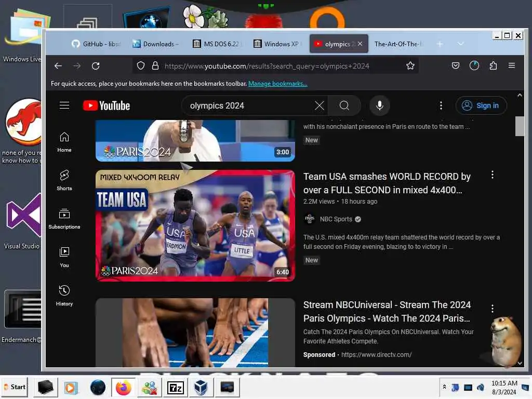Viewport: 532px width, 399px height.
Task: Open History in the YouTube sidebar
Action: pyautogui.click(x=64, y=296)
